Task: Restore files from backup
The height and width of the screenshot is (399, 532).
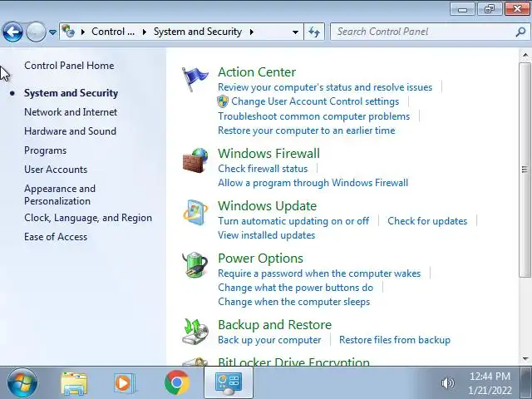Action: pyautogui.click(x=395, y=340)
